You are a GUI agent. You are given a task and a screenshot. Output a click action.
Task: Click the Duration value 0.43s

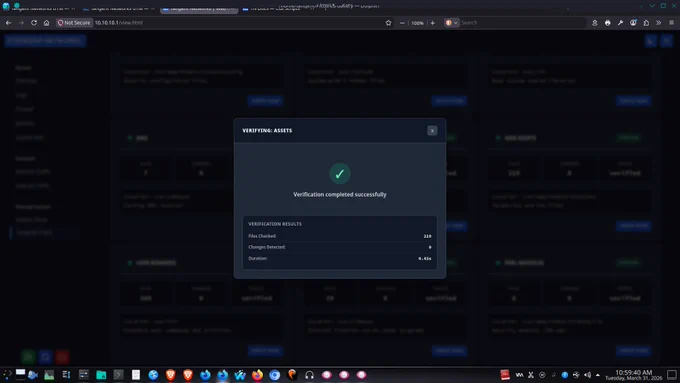coord(425,259)
